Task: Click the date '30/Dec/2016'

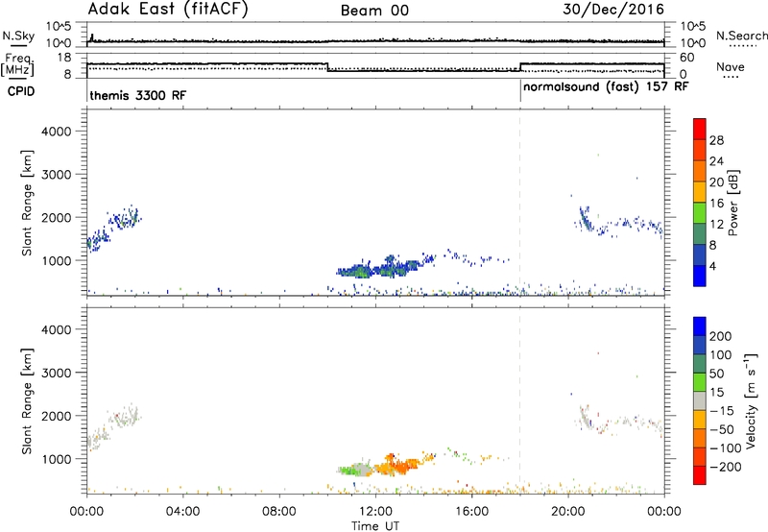Action: point(613,10)
